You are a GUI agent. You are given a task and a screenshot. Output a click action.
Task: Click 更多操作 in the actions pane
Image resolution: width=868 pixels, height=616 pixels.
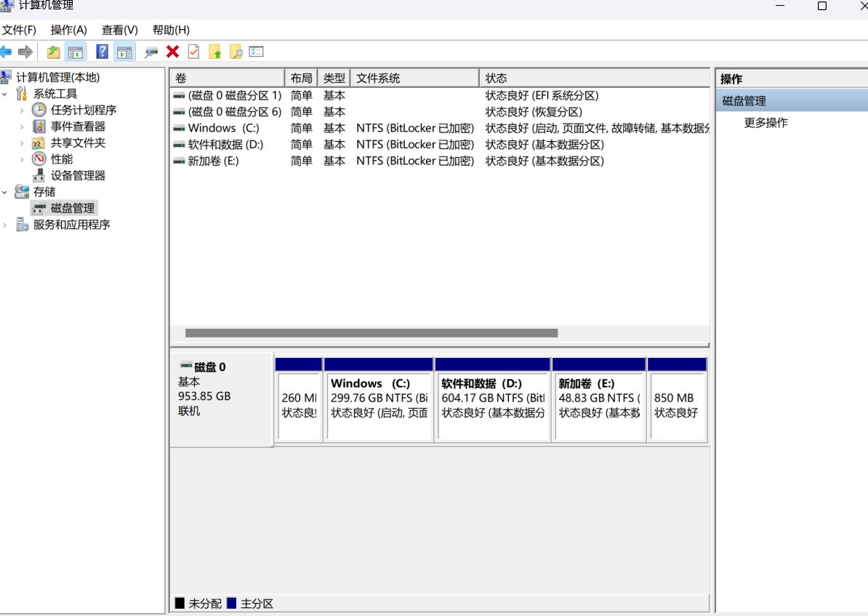coord(765,122)
